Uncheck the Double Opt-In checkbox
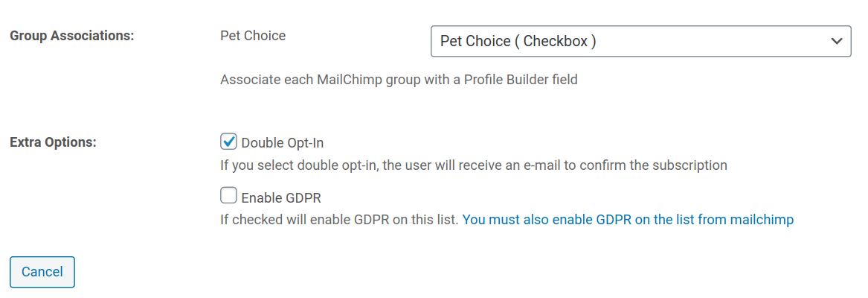Viewport: 868px width, 298px height. 229,142
